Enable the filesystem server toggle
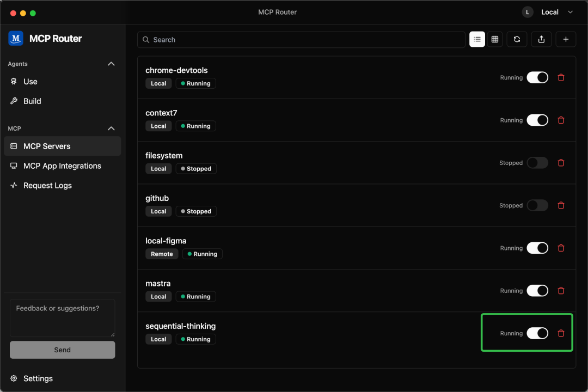The width and height of the screenshot is (588, 392). coord(537,163)
